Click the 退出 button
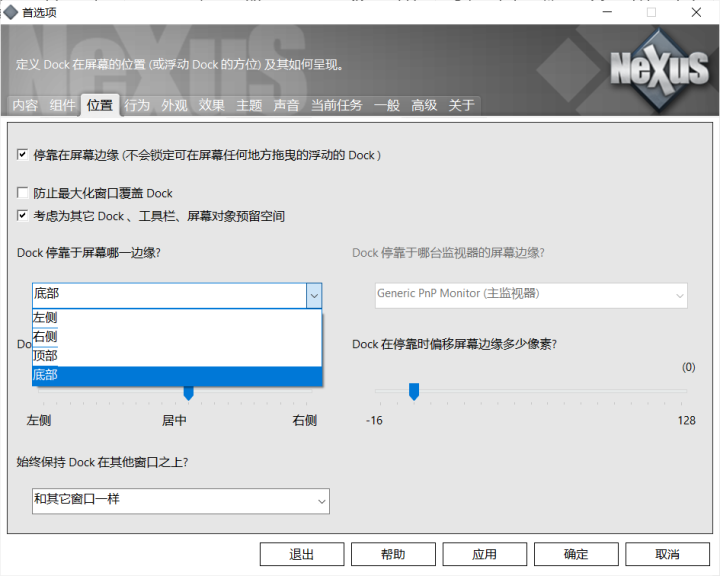Viewport: 720px width, 576px height. click(x=302, y=554)
